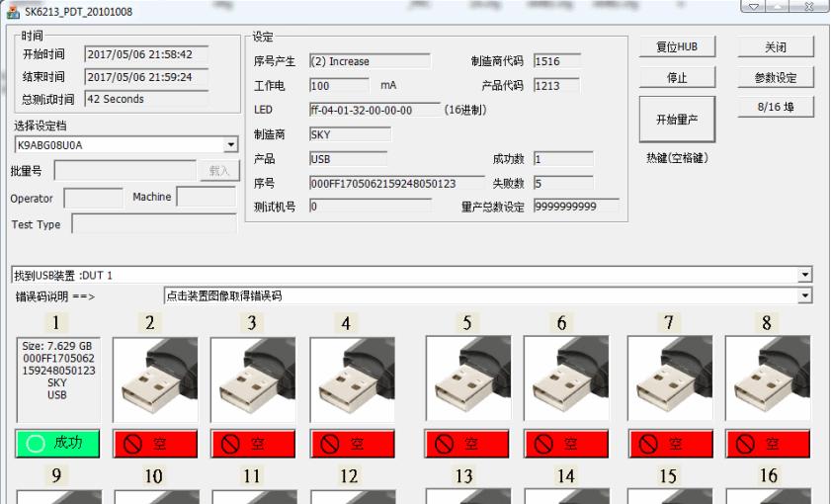Click the 复位HUB button
The image size is (831, 504).
click(x=677, y=47)
